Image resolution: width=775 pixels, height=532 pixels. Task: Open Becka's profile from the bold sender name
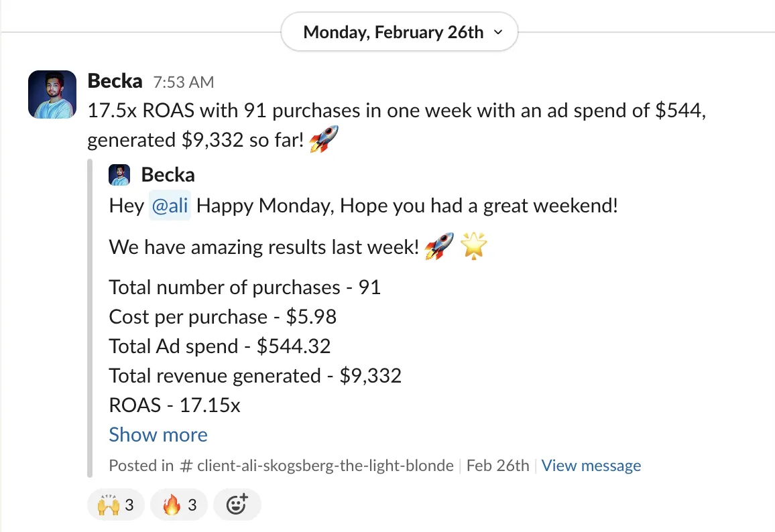tap(115, 82)
